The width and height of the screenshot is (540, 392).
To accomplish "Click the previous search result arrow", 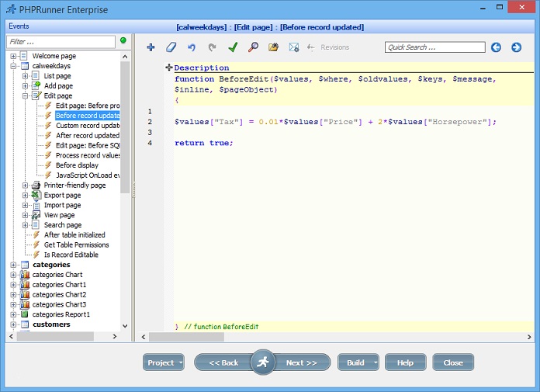I will (x=496, y=47).
